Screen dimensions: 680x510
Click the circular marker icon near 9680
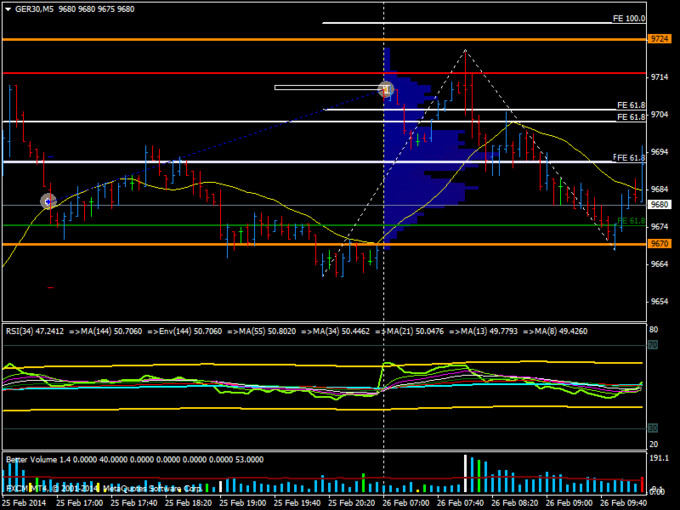click(x=48, y=201)
